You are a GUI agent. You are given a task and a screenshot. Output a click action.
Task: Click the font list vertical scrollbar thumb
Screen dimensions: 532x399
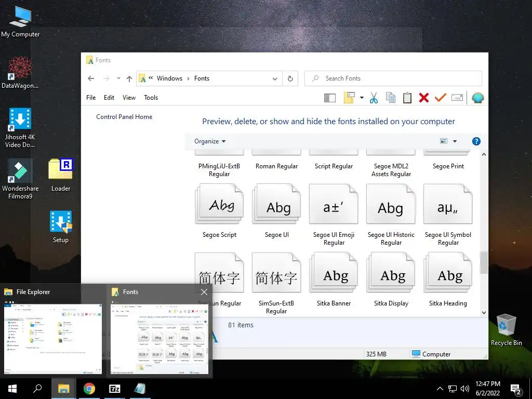coord(484,262)
